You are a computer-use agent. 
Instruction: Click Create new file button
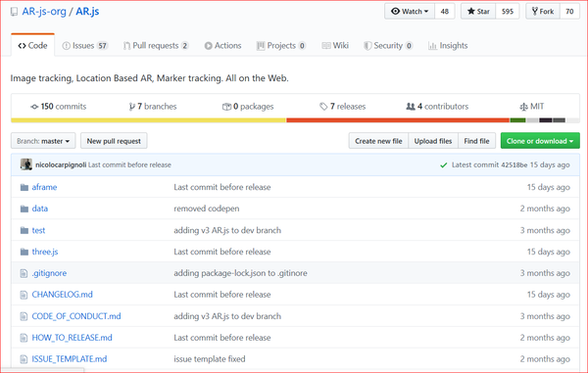click(378, 141)
